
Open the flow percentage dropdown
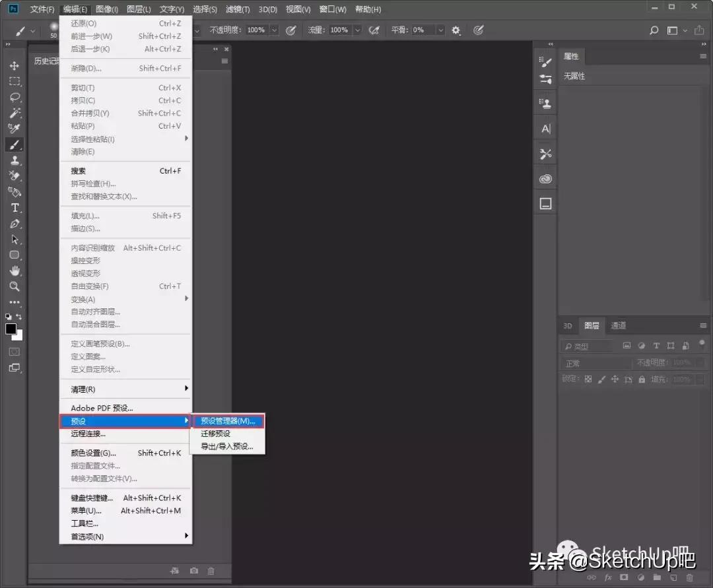357,30
